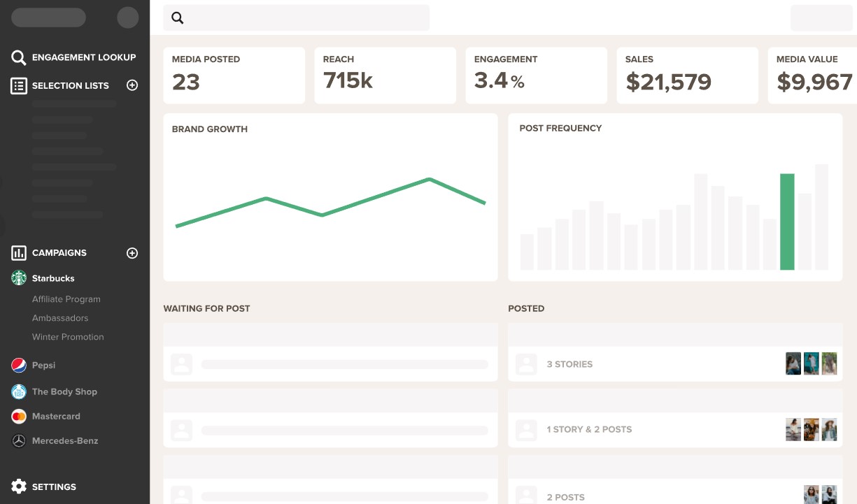Select the Mastercard brand icon
Screen dimensions: 857x504
18,416
